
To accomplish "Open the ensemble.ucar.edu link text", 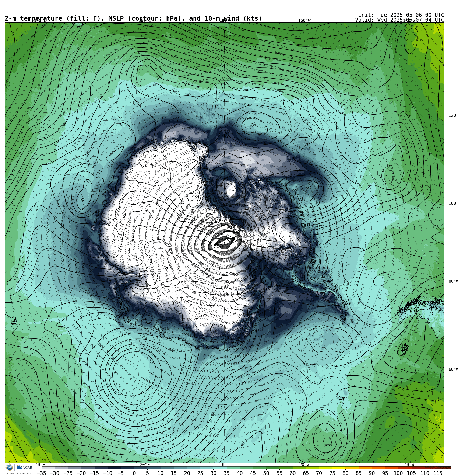I will point(19,473).
